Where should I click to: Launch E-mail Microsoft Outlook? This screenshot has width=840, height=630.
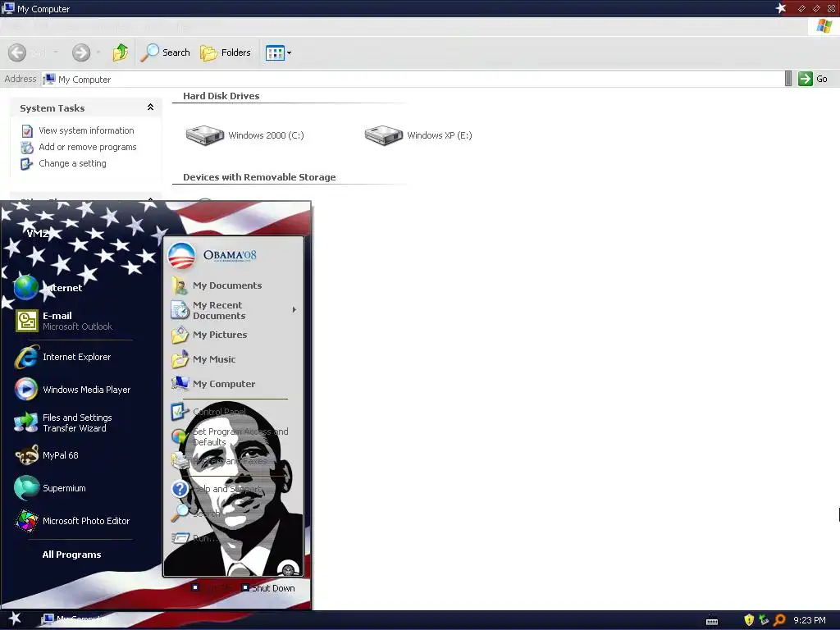click(64, 321)
